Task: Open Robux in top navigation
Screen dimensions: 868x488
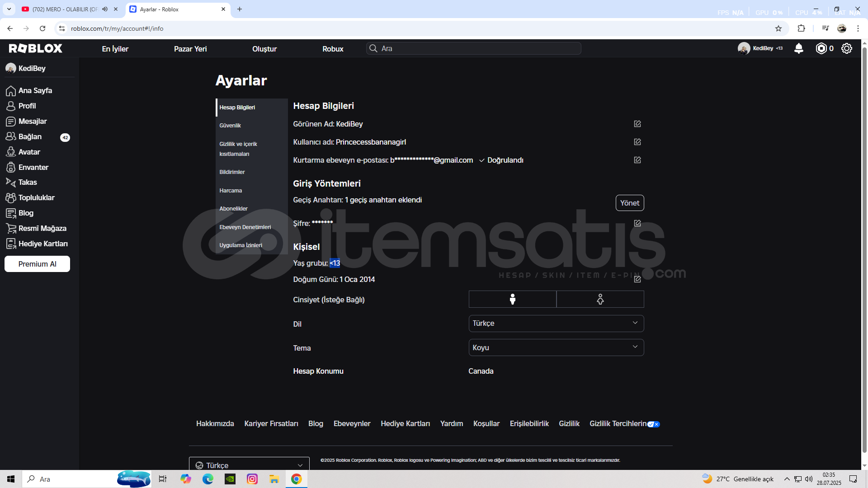Action: pyautogui.click(x=333, y=49)
